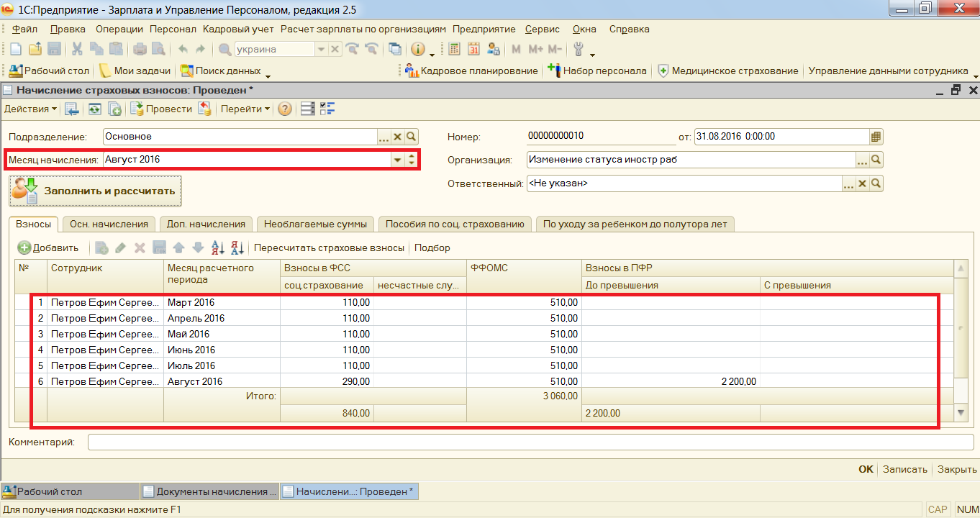Click the Записать button at the bottom
The height and width of the screenshot is (518, 980).
(x=904, y=469)
